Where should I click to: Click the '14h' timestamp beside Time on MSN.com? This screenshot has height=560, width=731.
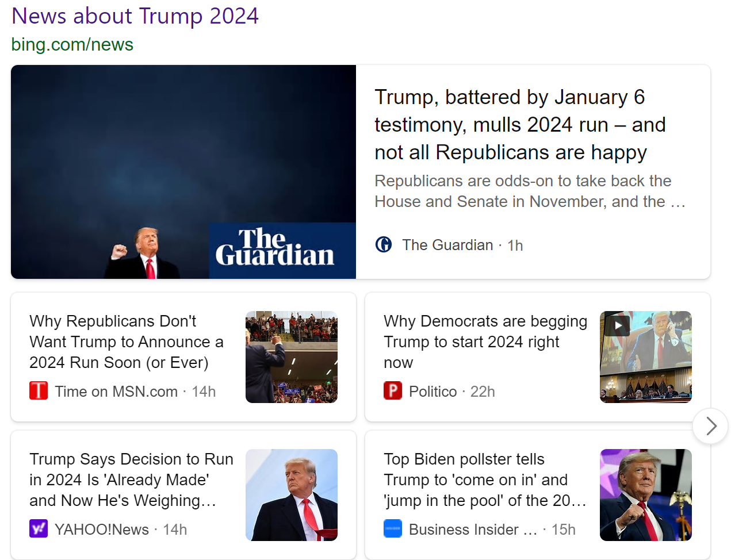coord(204,392)
